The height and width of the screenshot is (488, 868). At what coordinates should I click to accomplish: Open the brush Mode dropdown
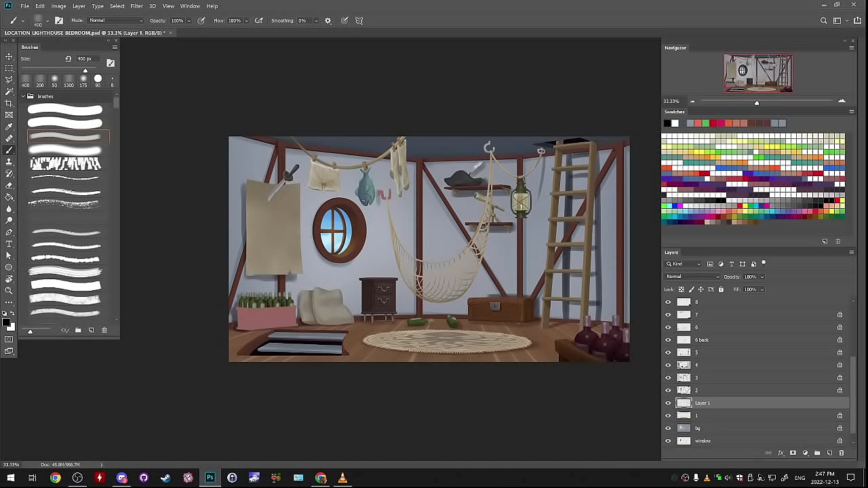pyautogui.click(x=115, y=20)
